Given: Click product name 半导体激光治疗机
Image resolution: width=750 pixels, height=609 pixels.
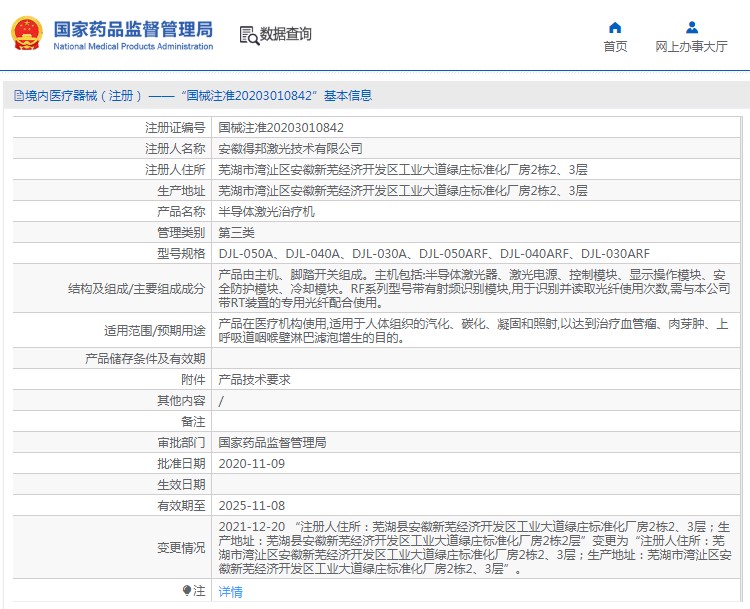Looking at the screenshot, I should pyautogui.click(x=266, y=211).
